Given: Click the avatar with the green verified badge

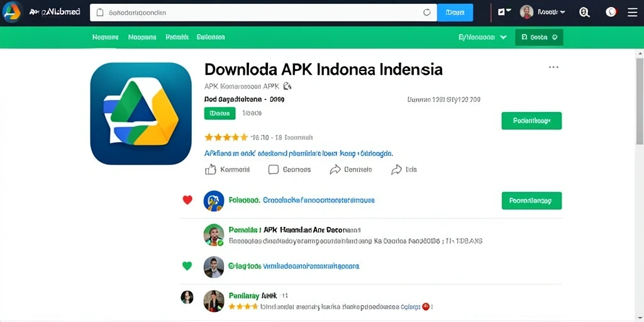Looking at the screenshot, I should coord(214,235).
